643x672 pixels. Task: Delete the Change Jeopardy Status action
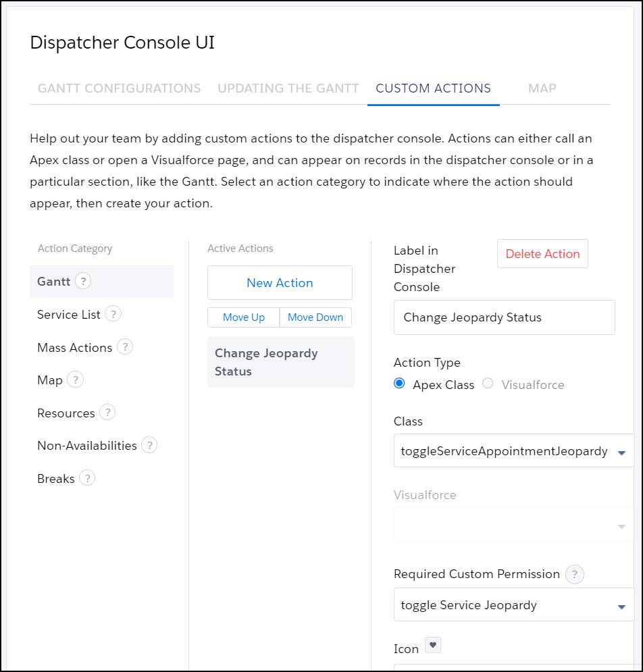542,254
